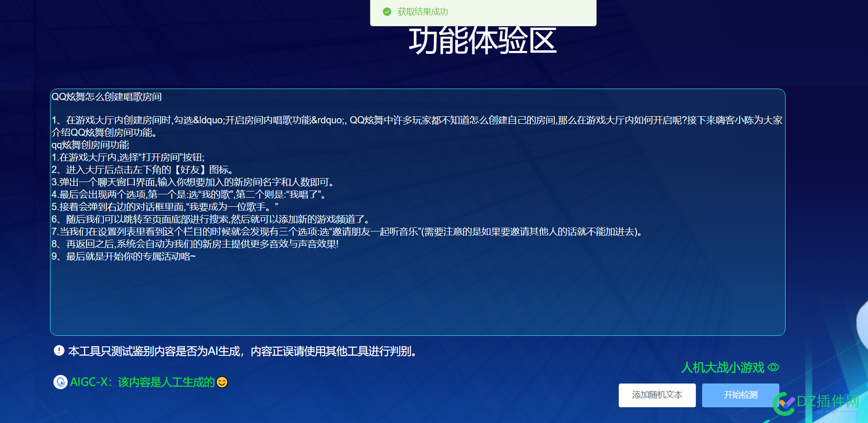Screen dimensions: 868x423
Task: Click the line 4.最后会出现两个选项
Action: pyautogui.click(x=189, y=194)
